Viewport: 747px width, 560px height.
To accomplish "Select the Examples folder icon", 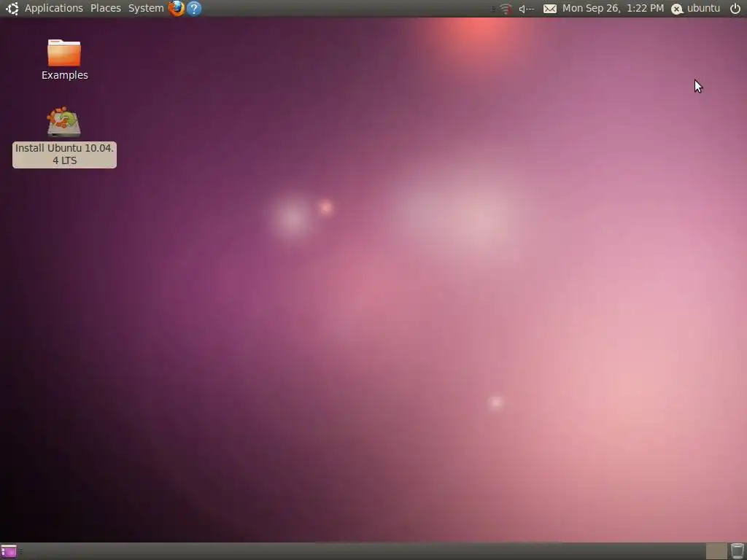I will 64,52.
